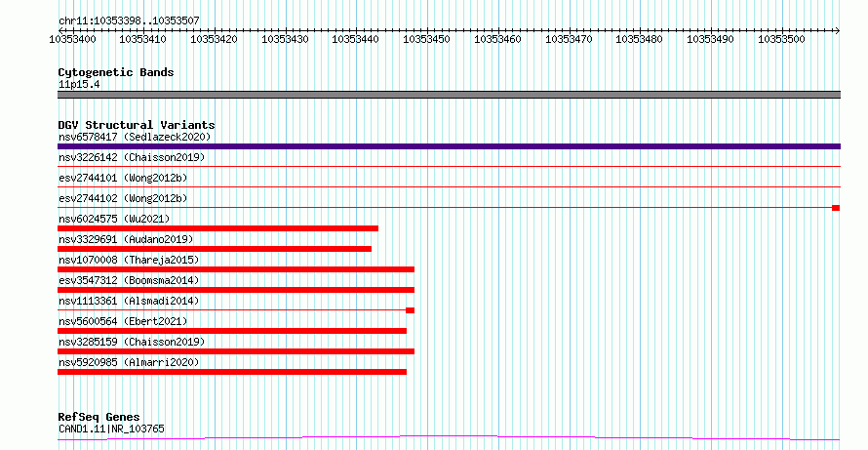
Task: Click ruler position 10353440
Action: pos(355,39)
